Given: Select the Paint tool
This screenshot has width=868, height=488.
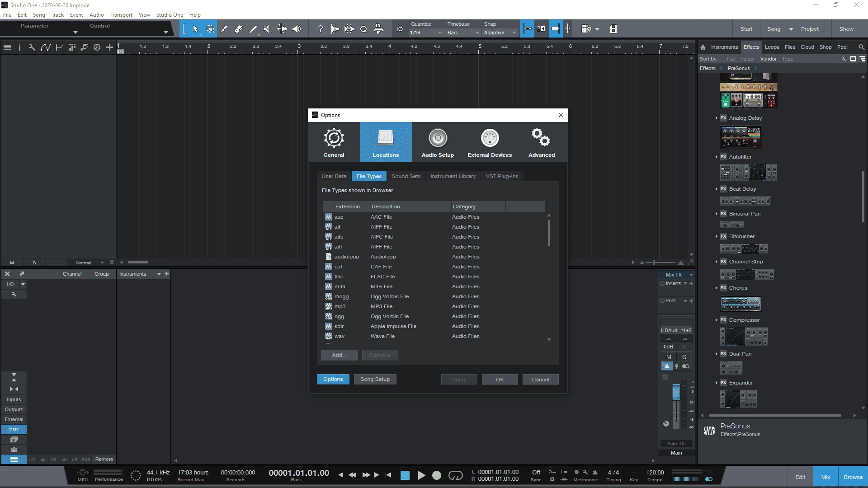Looking at the screenshot, I should [253, 29].
